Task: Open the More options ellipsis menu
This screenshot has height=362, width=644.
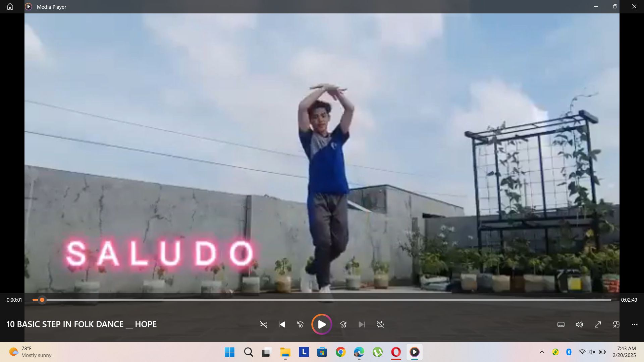Action: [635, 324]
